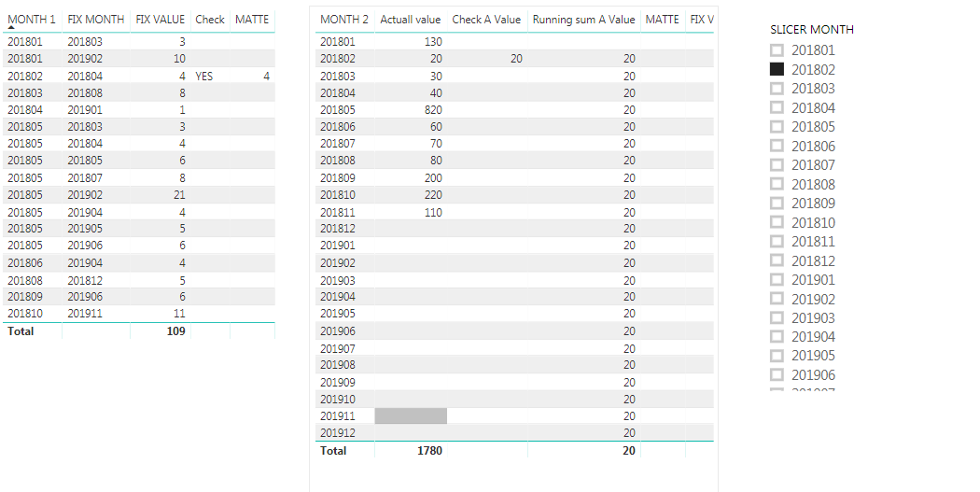The height and width of the screenshot is (492, 980).
Task: Click the Actuall value total 1780
Action: click(x=429, y=450)
